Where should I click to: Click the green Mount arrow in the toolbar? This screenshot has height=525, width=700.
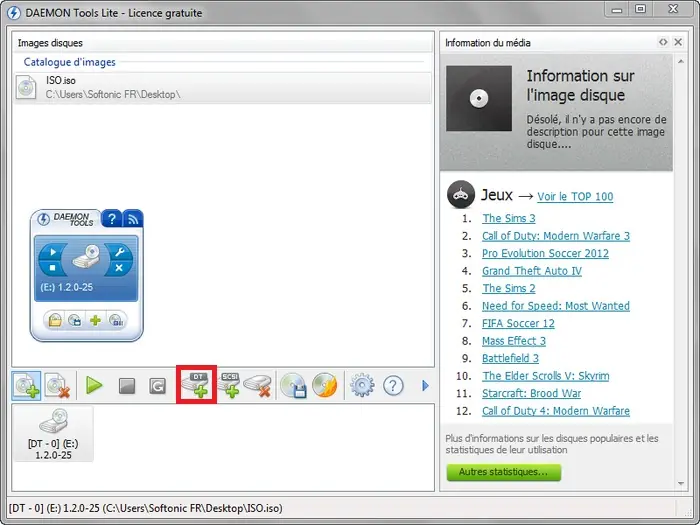[x=94, y=385]
